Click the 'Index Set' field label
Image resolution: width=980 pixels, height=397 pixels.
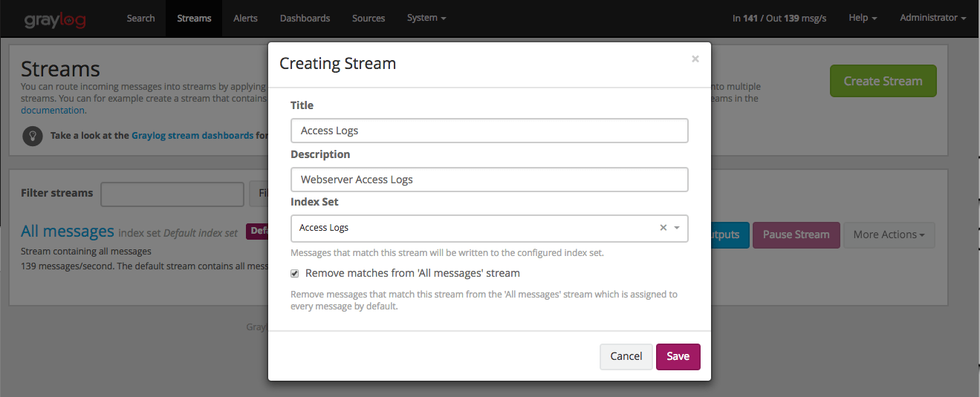[x=314, y=202]
